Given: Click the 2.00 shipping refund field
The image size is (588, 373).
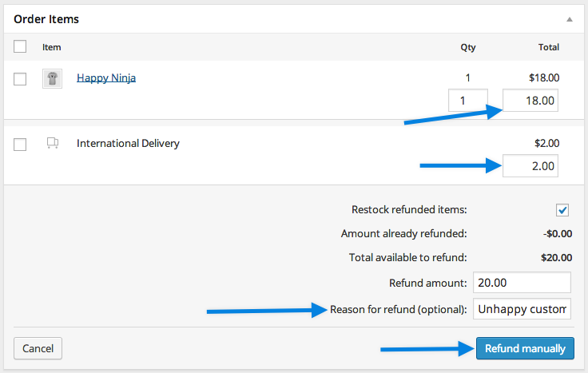Looking at the screenshot, I should (x=530, y=166).
